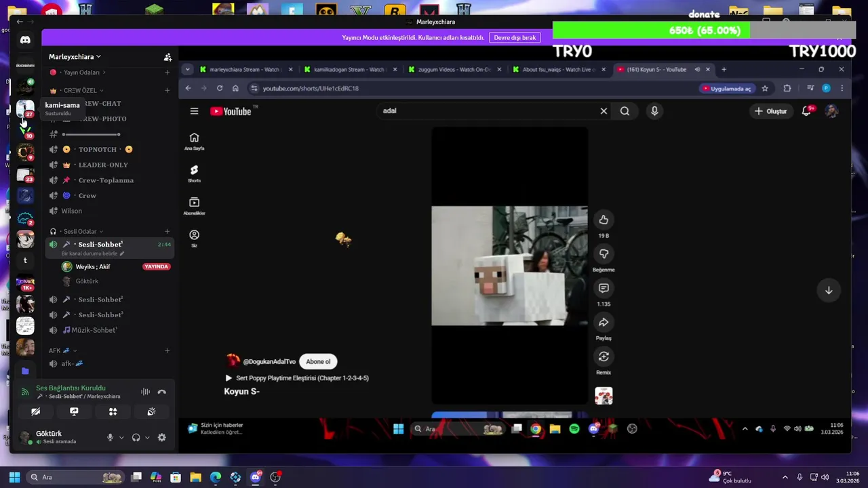Click the Paylaş share icon on the short
Screen dimensions: 868x488
pos(604,323)
